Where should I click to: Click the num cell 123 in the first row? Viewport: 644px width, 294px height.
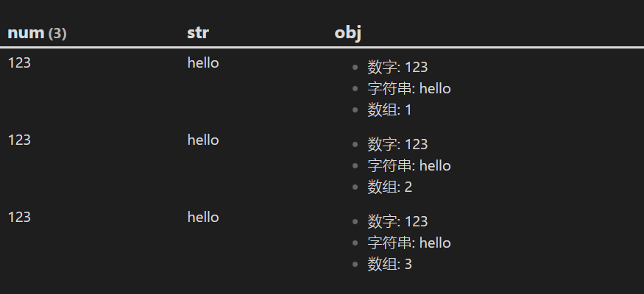[x=19, y=62]
